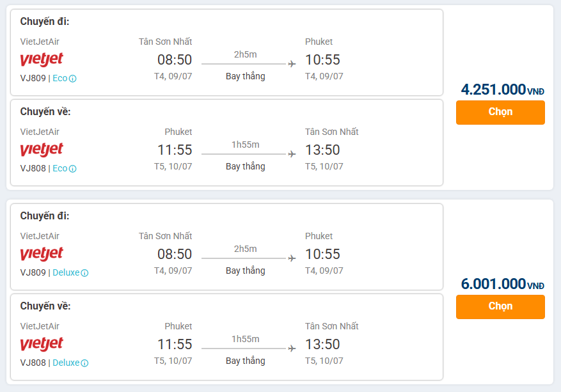The width and height of the screenshot is (561, 392).
Task: Click info icon beside Deluxe on VJ809
Action: pos(85,273)
